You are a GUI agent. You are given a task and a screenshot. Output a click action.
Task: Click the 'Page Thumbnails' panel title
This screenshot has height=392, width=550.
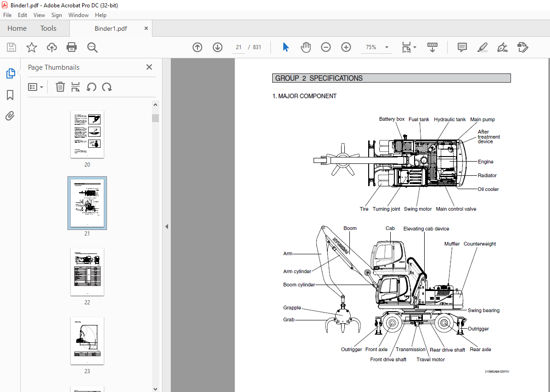[x=54, y=67]
